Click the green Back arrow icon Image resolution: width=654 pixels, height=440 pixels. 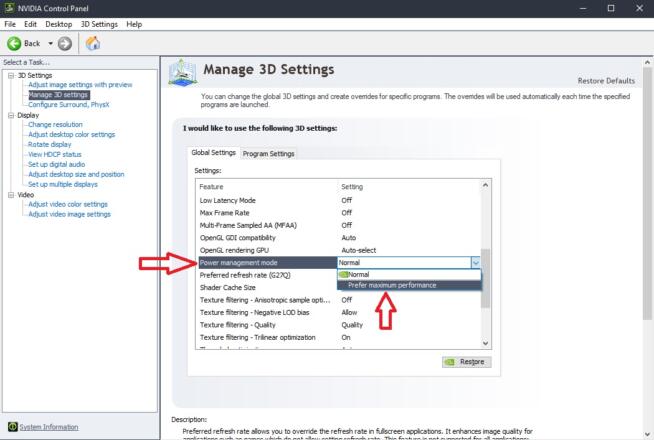(14, 43)
